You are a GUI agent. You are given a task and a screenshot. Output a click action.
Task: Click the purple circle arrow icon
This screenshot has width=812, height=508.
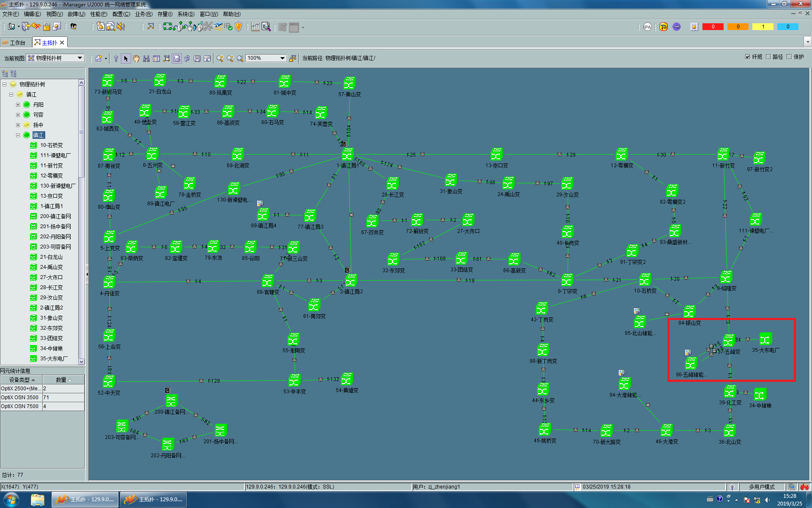click(677, 27)
